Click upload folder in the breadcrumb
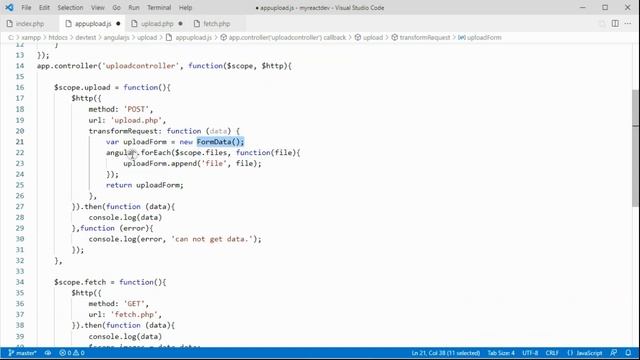The width and height of the screenshot is (640, 360). [147, 38]
